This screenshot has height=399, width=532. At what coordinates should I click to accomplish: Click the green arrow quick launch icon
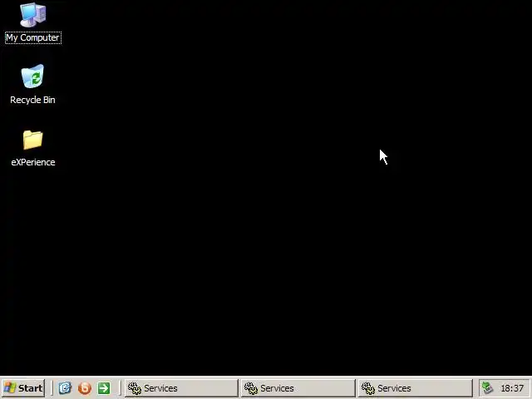click(104, 388)
